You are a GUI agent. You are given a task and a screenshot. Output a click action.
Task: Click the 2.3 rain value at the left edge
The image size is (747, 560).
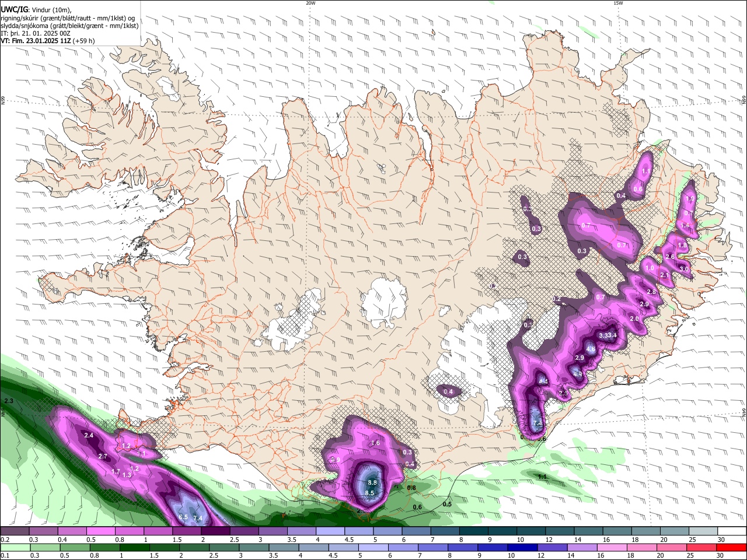tap(8, 401)
